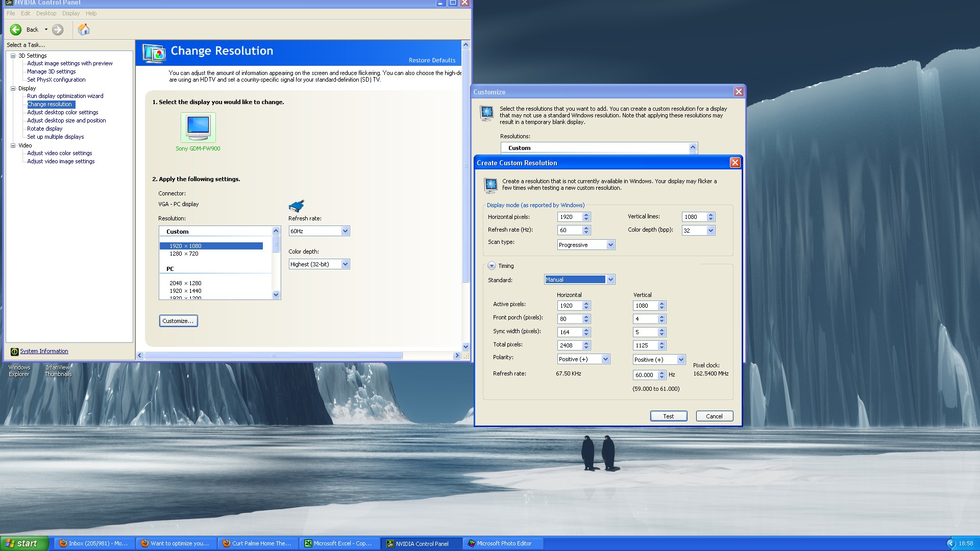
Task: Click the vertical refresh rate 60.000 field
Action: pos(645,375)
